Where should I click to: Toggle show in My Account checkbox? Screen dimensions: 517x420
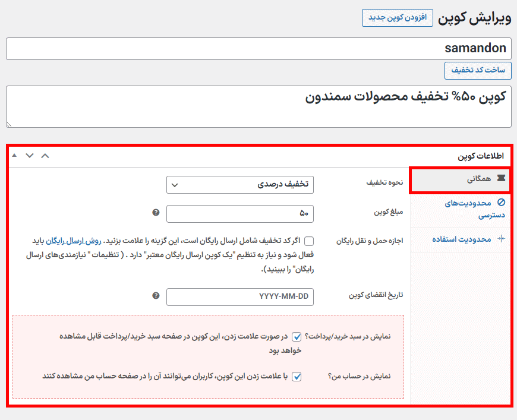[297, 377]
